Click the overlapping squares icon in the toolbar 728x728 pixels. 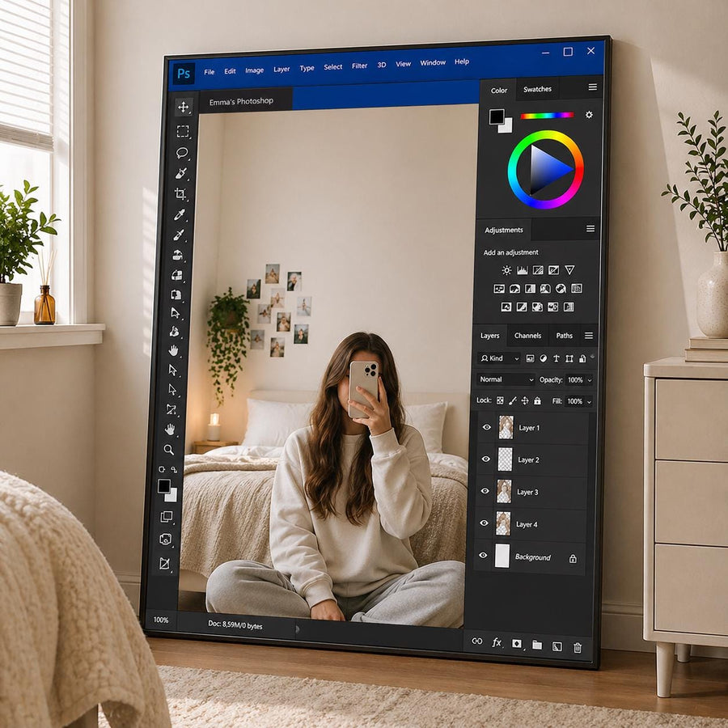(x=166, y=517)
